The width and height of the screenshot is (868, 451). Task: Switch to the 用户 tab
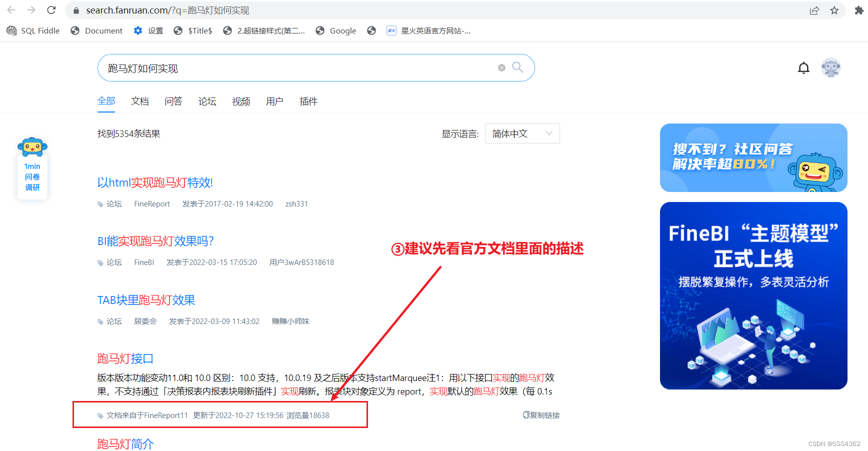(x=275, y=101)
